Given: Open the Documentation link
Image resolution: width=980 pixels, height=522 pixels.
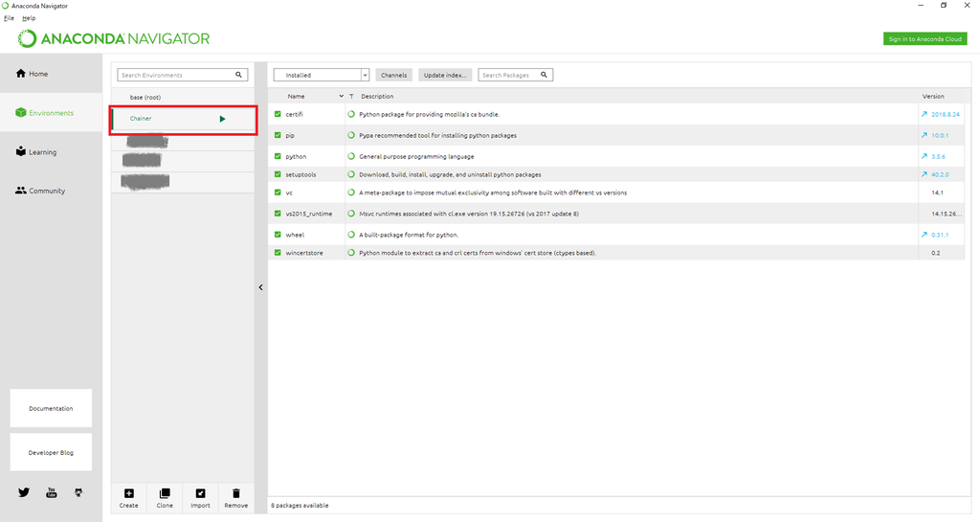Looking at the screenshot, I should (51, 408).
